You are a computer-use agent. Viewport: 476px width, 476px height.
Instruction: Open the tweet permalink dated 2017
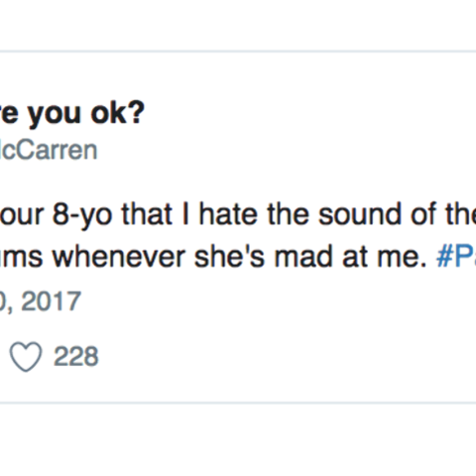[41, 300]
